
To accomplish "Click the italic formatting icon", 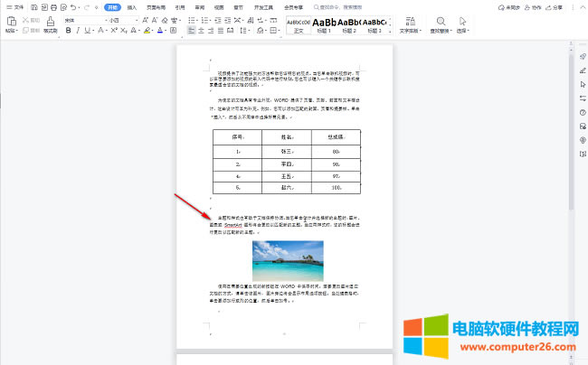I will (79, 30).
